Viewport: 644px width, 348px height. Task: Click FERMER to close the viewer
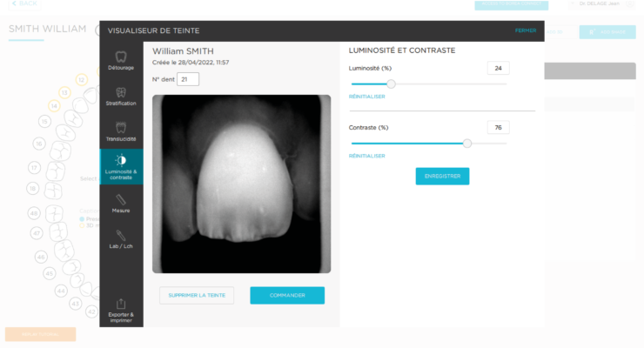(x=526, y=30)
